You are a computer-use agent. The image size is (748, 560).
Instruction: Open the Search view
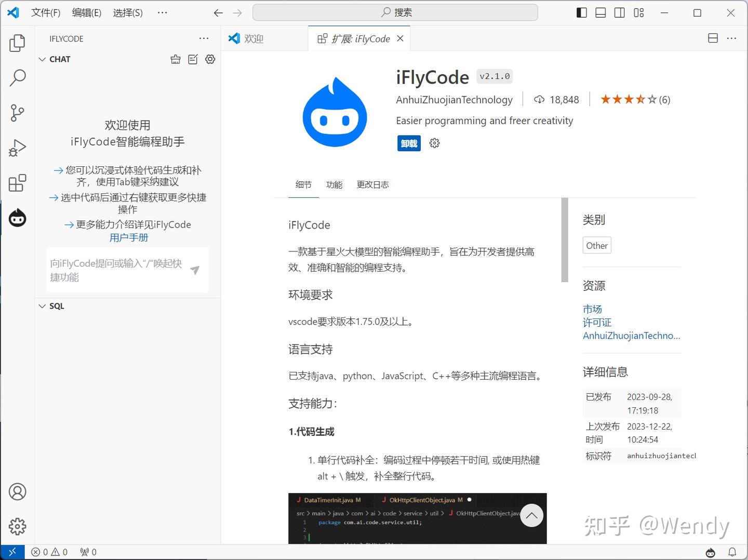tap(17, 78)
